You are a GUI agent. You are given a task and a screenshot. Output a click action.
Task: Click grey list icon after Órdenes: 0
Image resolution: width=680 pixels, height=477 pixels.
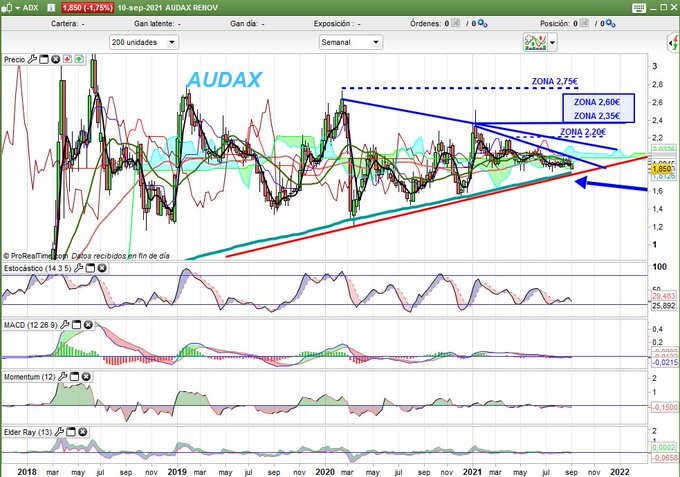(x=456, y=23)
